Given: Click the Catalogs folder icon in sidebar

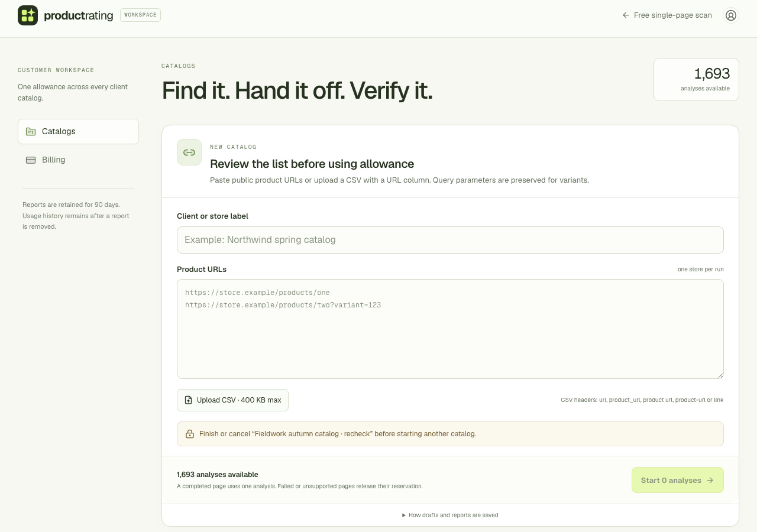Looking at the screenshot, I should point(31,132).
